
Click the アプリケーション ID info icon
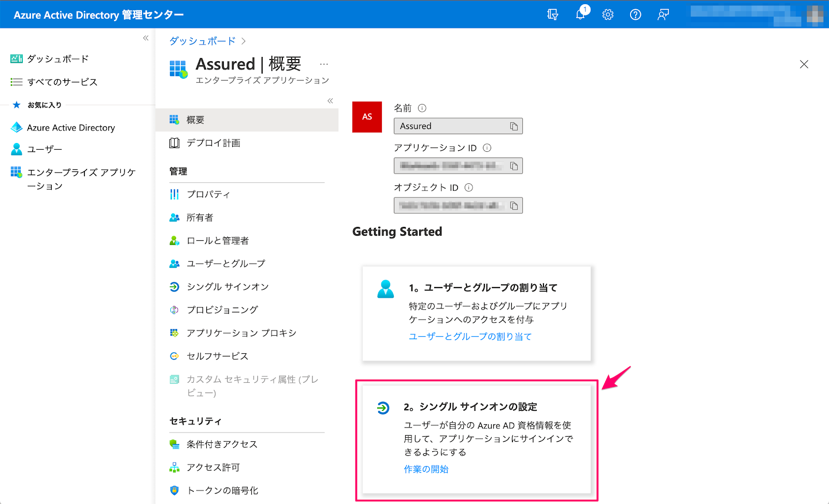tap(487, 148)
